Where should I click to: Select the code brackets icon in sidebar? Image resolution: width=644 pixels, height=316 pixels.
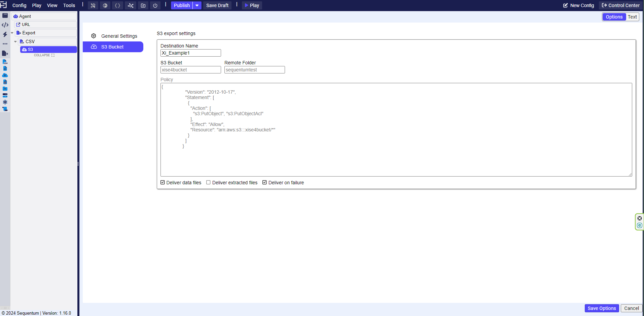click(x=5, y=25)
